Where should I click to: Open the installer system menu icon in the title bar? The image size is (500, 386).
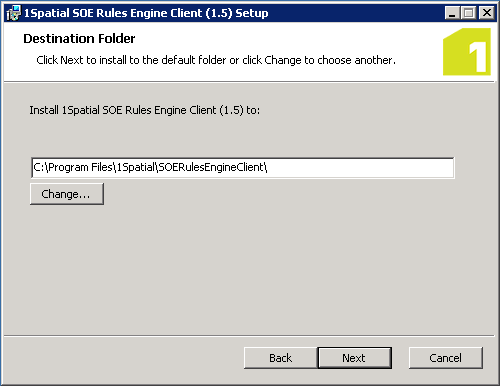click(x=13, y=13)
